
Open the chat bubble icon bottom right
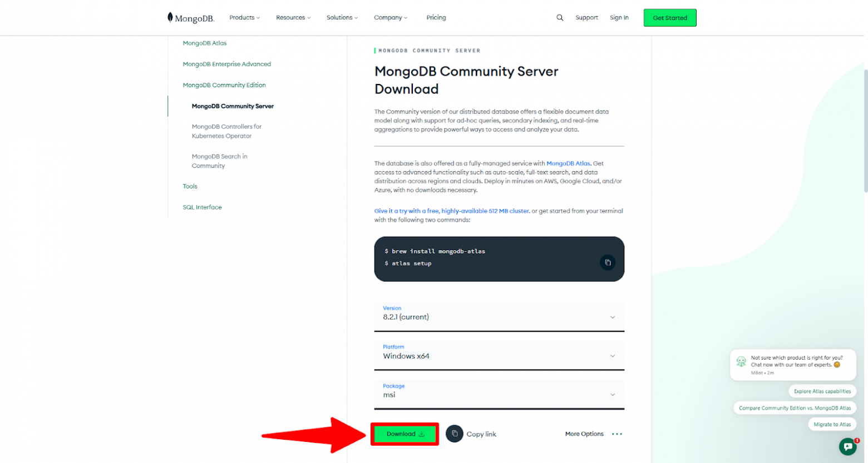point(849,446)
